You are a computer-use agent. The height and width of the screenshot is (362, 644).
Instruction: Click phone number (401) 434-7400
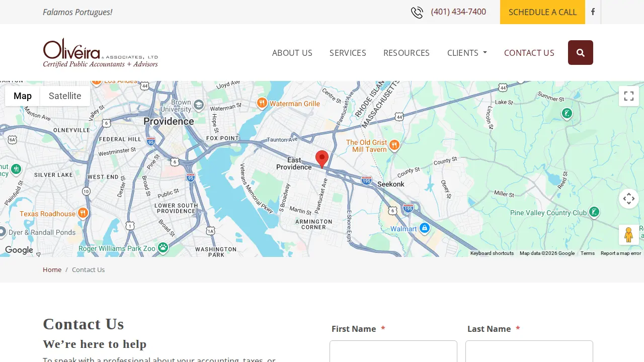tap(458, 12)
